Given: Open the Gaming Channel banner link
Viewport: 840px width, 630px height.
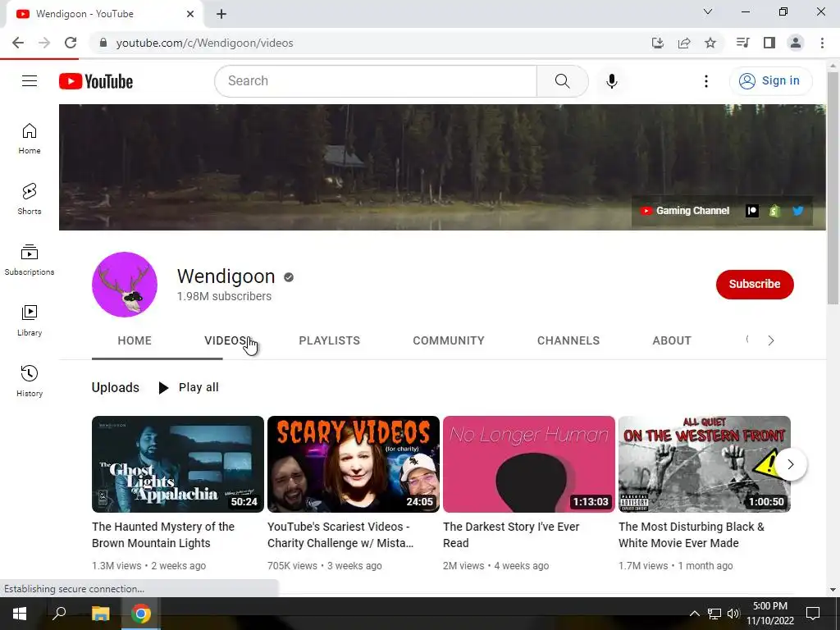Looking at the screenshot, I should (x=685, y=211).
